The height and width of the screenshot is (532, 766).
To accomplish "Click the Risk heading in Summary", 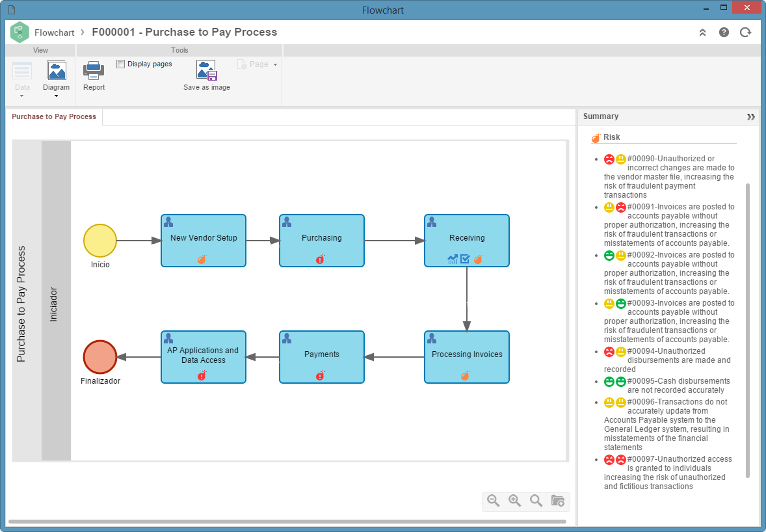I will [611, 137].
